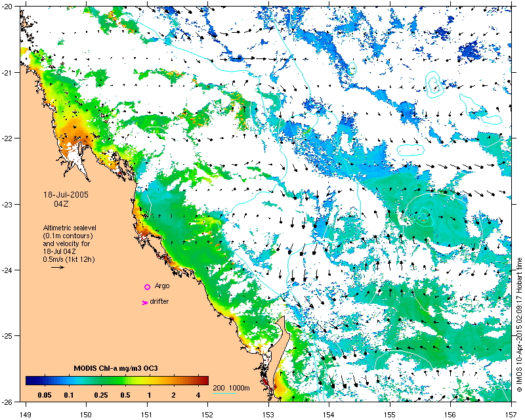The height and width of the screenshot is (420, 525).
Task: Click the -26 latitude axis label
Action: point(7,402)
